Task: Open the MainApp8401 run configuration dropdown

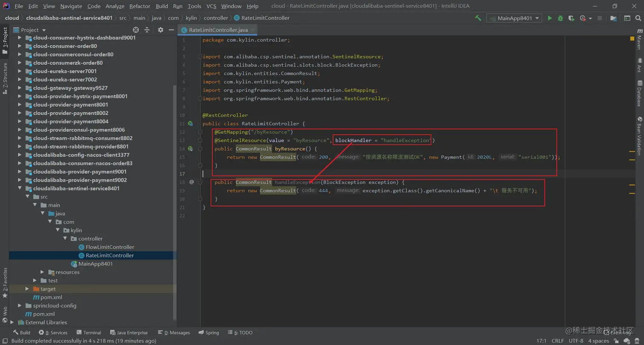Action: (x=514, y=18)
